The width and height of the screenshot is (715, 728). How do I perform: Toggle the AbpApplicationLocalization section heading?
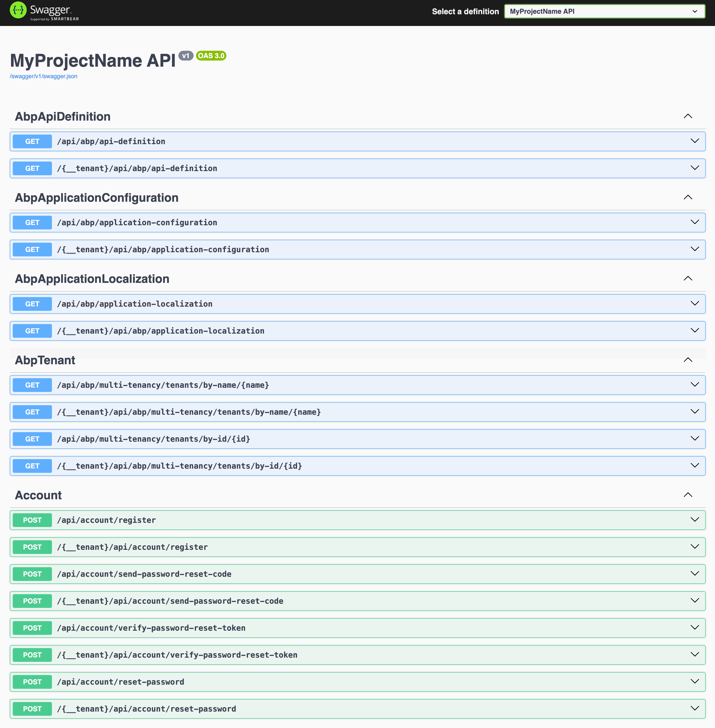(92, 279)
